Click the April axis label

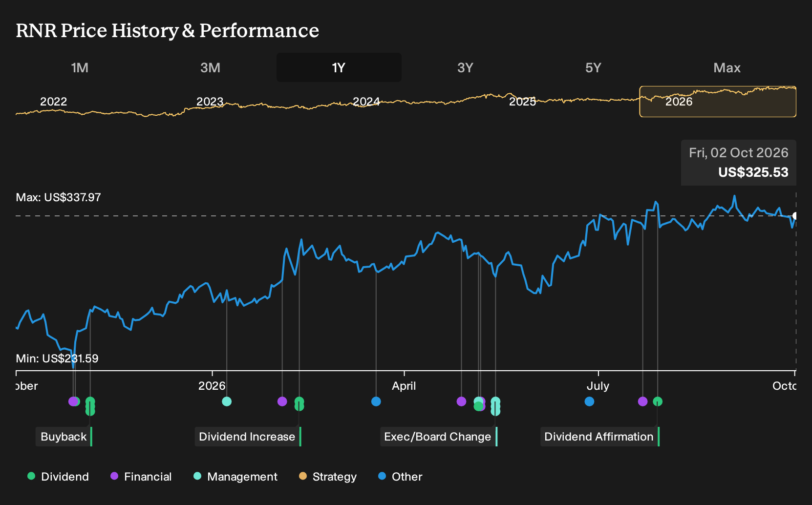(404, 386)
